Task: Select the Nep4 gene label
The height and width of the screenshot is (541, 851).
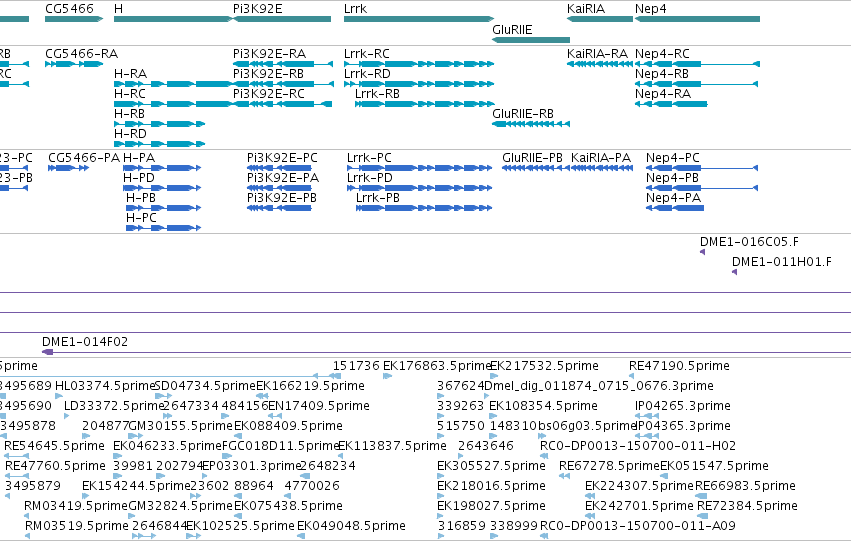Action: (651, 9)
